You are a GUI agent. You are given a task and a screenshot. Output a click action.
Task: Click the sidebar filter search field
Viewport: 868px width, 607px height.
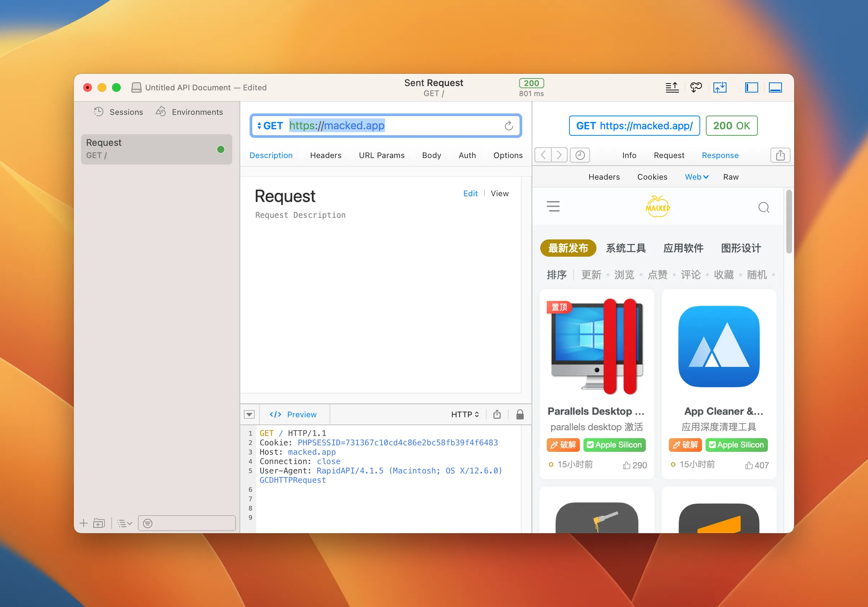coord(187,523)
